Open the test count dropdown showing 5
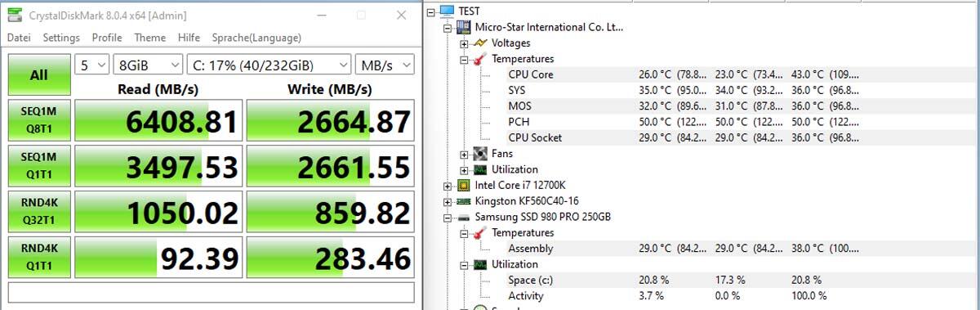The height and width of the screenshot is (310, 980). coord(92,65)
